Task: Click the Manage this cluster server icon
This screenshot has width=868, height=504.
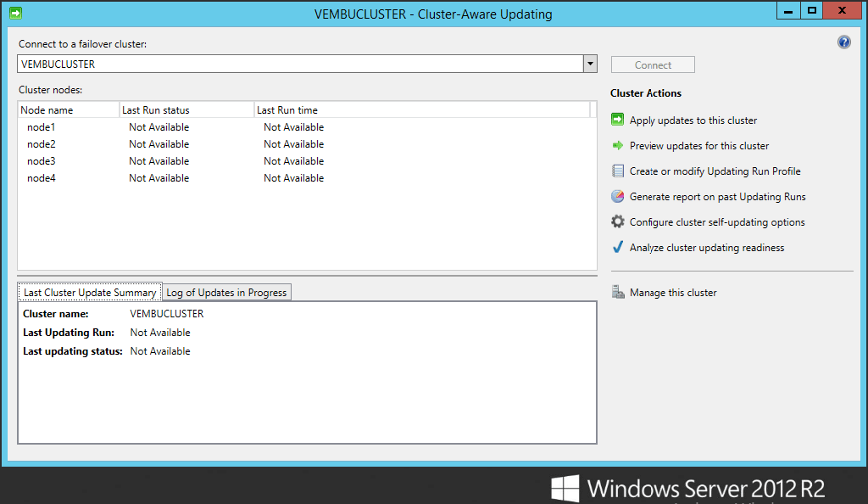Action: 618,292
